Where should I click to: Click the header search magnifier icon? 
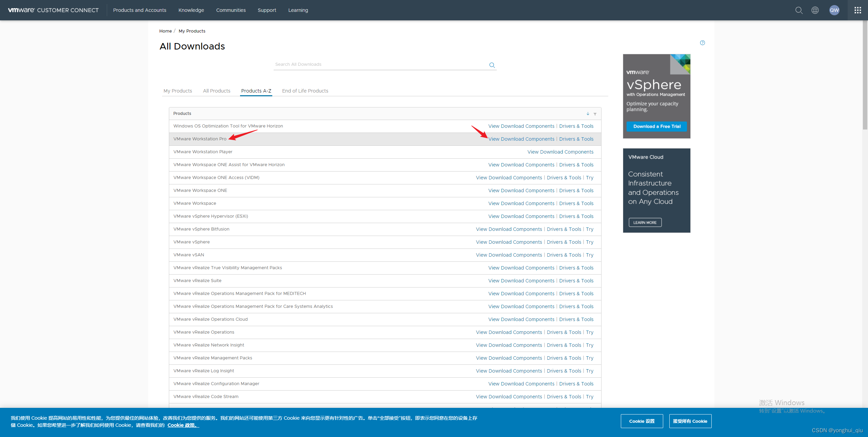point(799,10)
